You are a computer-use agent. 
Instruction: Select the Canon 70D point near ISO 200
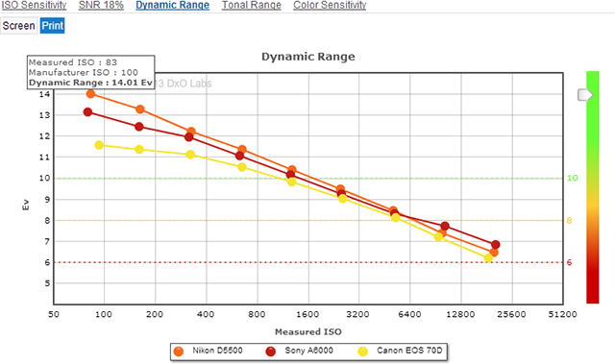pos(139,149)
